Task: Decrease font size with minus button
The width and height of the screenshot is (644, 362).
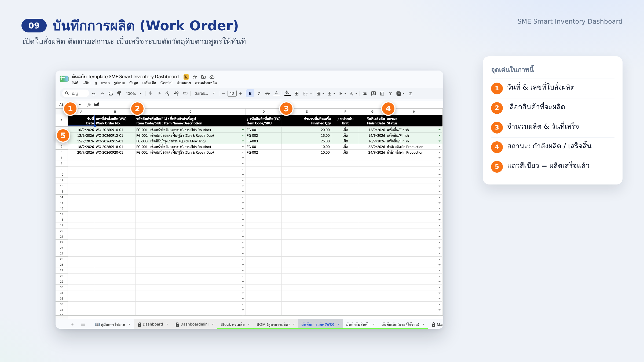Action: coord(224,93)
